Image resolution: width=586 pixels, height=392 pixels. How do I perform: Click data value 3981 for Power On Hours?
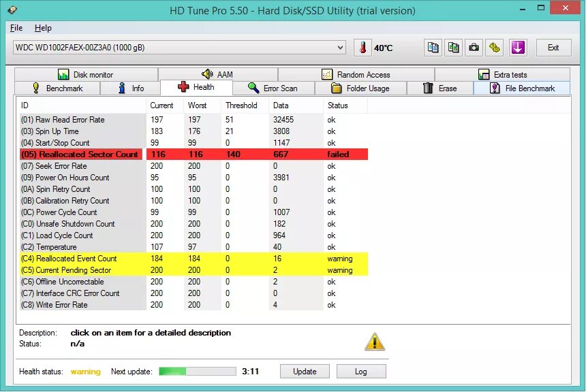(x=281, y=178)
